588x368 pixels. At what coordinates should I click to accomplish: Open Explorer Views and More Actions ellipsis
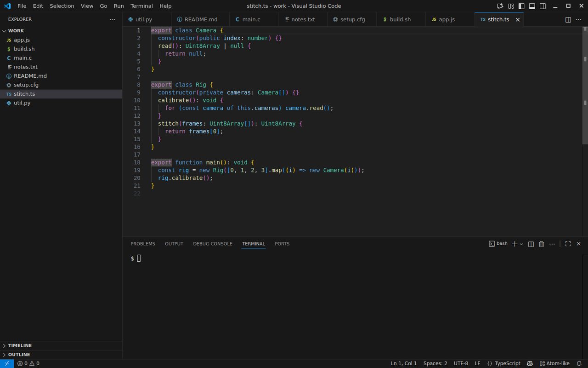pyautogui.click(x=113, y=20)
